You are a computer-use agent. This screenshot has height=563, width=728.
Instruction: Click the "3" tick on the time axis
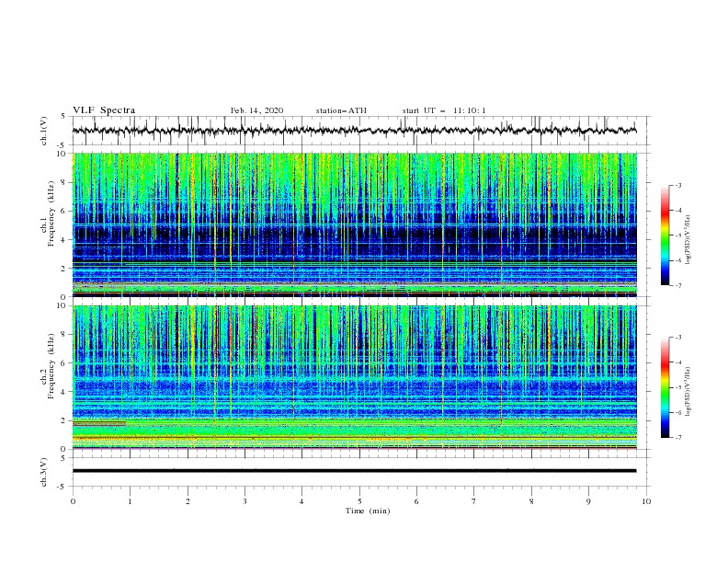245,501
